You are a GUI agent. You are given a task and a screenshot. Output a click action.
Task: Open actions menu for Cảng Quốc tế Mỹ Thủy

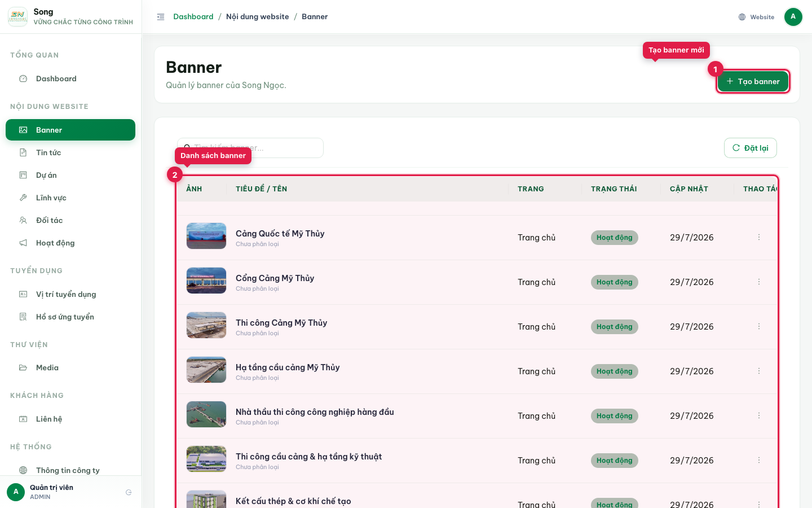pyautogui.click(x=759, y=237)
